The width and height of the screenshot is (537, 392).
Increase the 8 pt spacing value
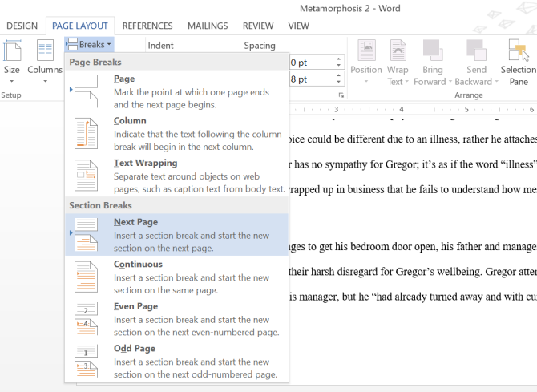click(338, 75)
